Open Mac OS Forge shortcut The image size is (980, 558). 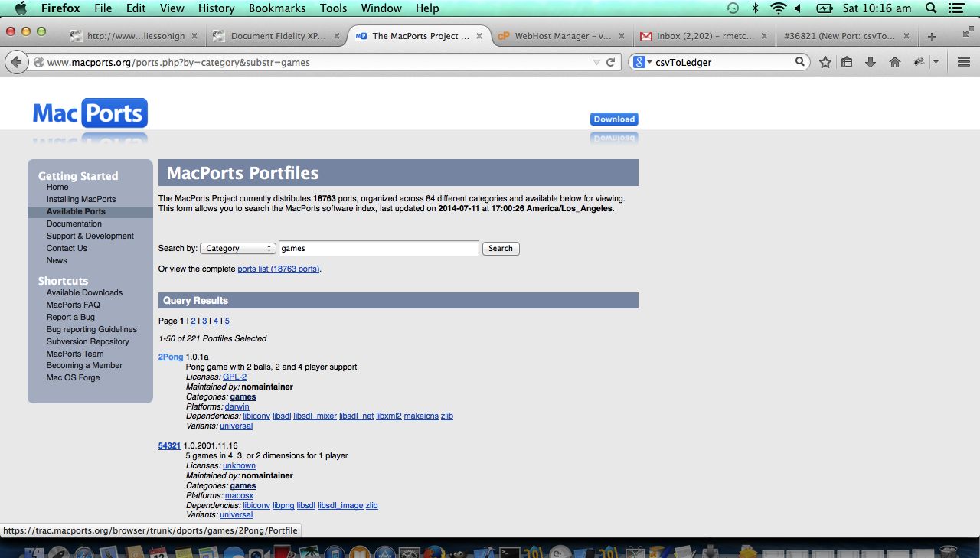[73, 377]
